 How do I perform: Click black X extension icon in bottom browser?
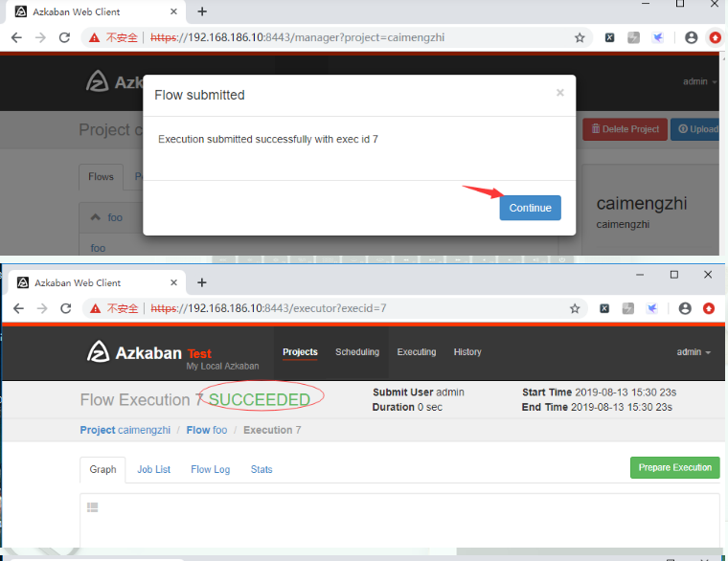(604, 308)
